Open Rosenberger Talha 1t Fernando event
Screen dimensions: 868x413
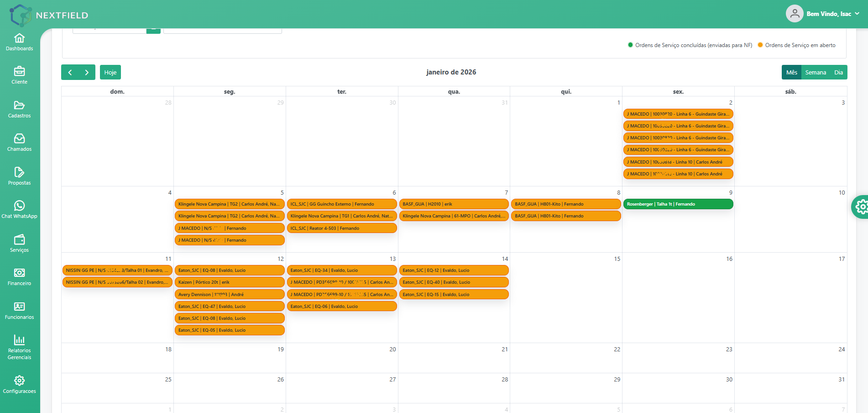678,204
